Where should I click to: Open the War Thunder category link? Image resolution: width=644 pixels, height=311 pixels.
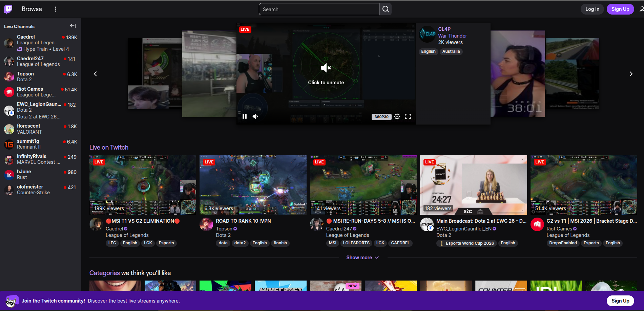click(x=452, y=36)
